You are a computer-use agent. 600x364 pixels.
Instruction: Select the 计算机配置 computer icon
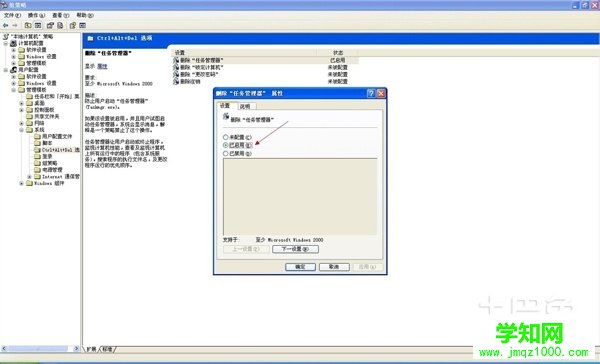pyautogui.click(x=13, y=43)
